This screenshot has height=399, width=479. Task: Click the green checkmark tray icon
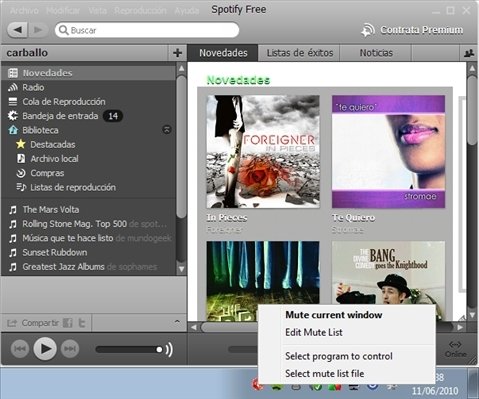coord(317,387)
